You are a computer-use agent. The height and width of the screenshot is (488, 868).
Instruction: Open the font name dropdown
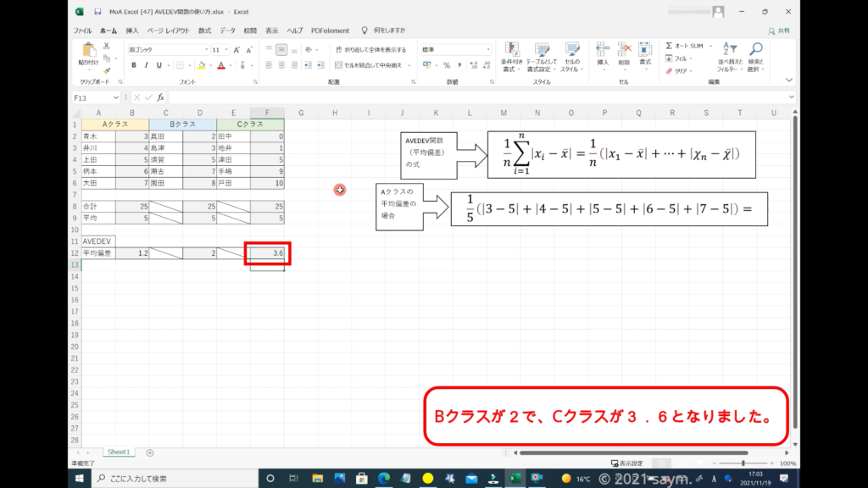[x=205, y=50]
